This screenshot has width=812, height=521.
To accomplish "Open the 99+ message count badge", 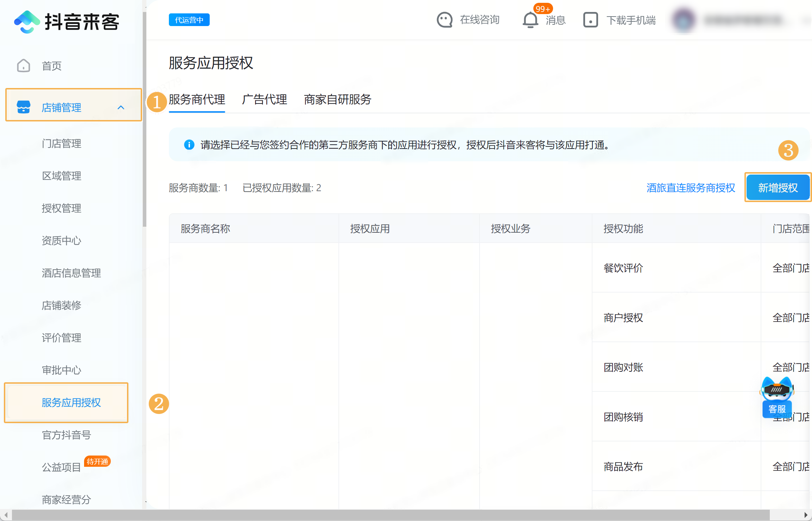I will (542, 9).
